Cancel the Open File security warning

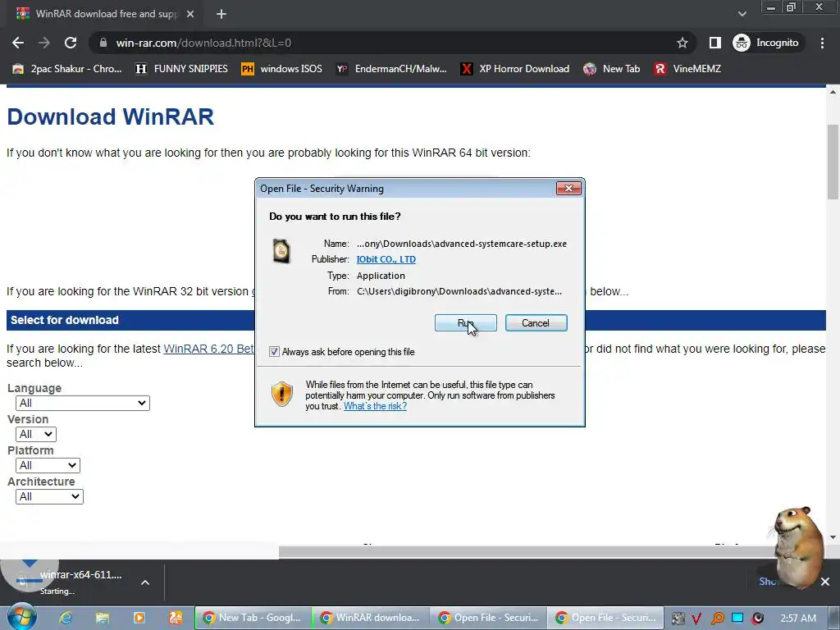click(x=536, y=323)
